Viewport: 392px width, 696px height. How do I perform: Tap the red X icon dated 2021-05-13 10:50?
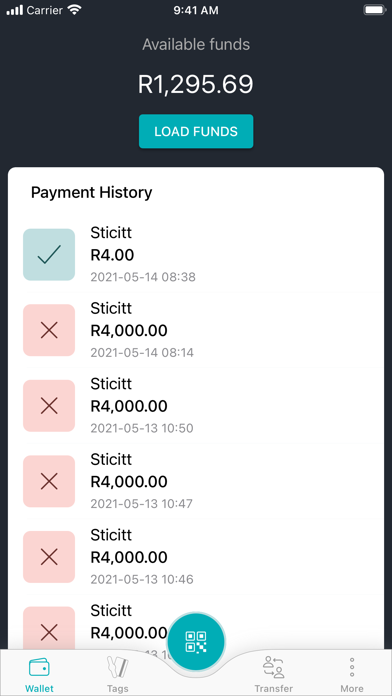[x=49, y=406]
